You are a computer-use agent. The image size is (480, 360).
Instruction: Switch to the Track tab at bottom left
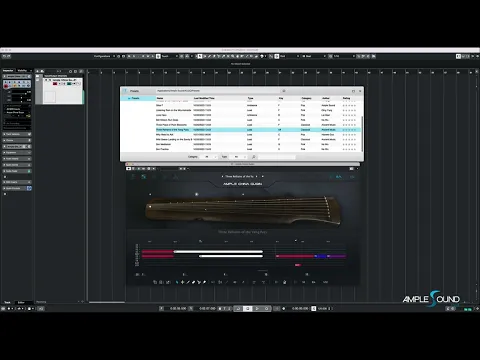(x=7, y=302)
